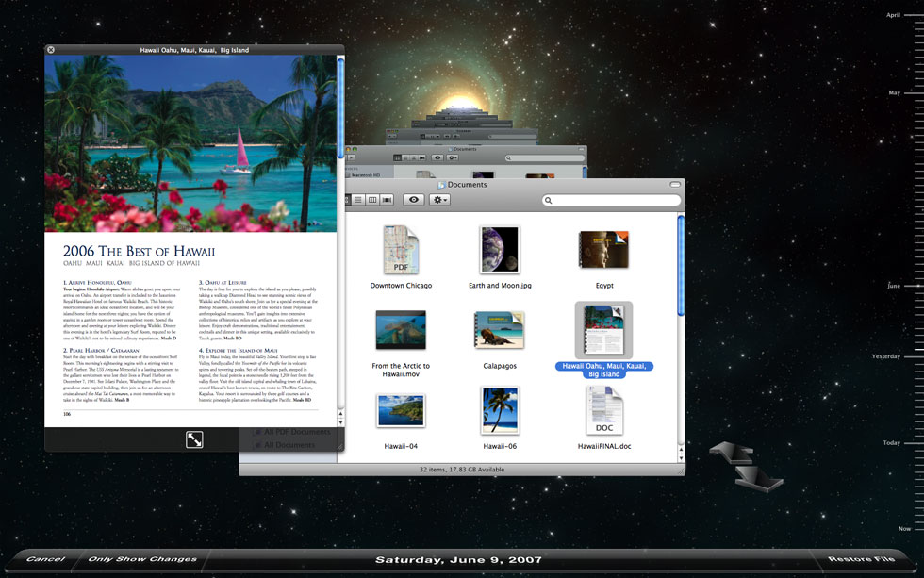Click the Finder search field

click(612, 200)
